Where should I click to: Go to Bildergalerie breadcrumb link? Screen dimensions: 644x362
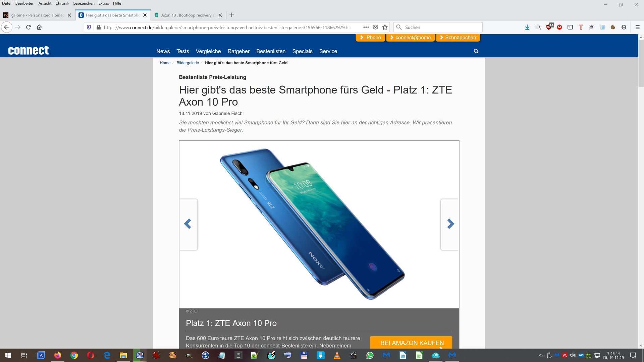click(x=187, y=63)
